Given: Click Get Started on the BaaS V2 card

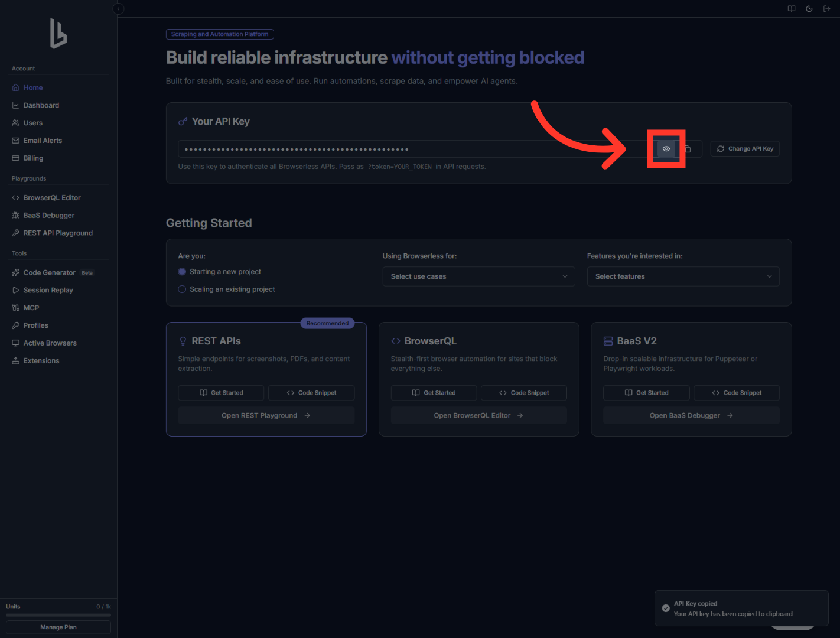Looking at the screenshot, I should [646, 393].
